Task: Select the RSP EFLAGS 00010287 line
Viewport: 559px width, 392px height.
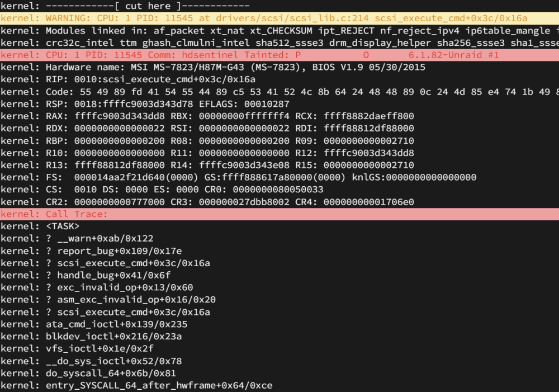Action: click(x=279, y=104)
